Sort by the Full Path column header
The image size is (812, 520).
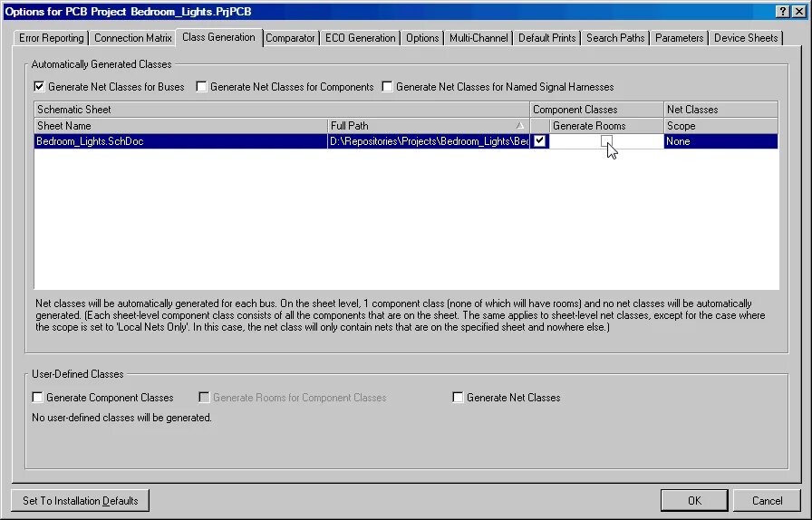click(429, 126)
